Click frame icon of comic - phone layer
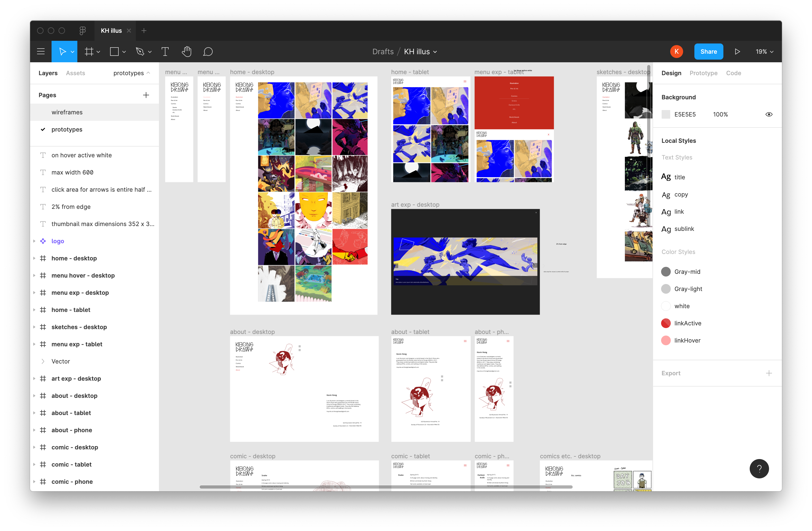 (x=43, y=482)
